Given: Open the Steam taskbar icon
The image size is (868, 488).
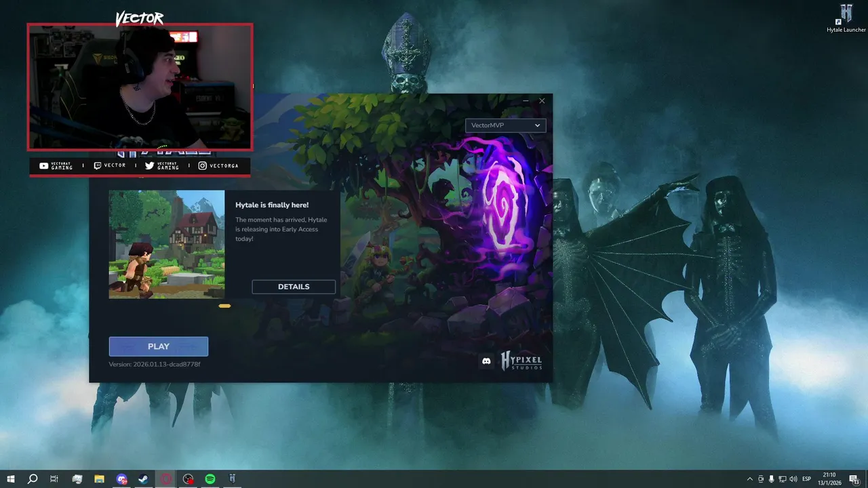Looking at the screenshot, I should pyautogui.click(x=144, y=479).
